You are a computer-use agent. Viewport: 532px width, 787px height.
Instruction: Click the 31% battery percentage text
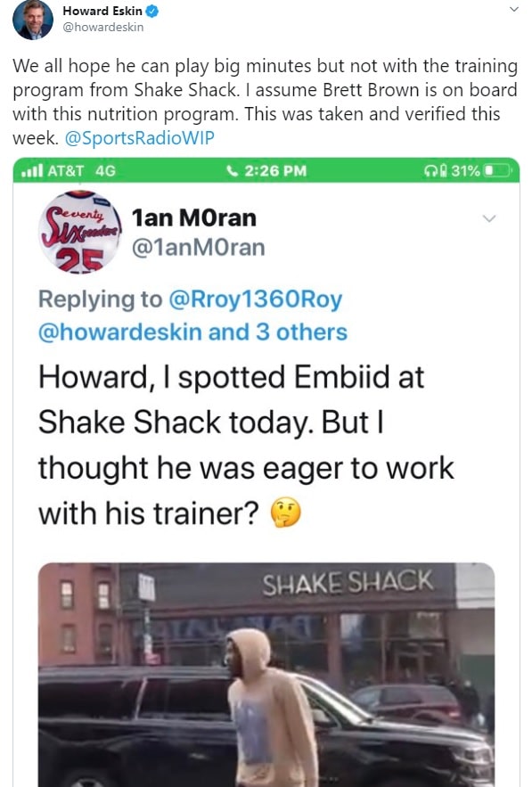[466, 171]
